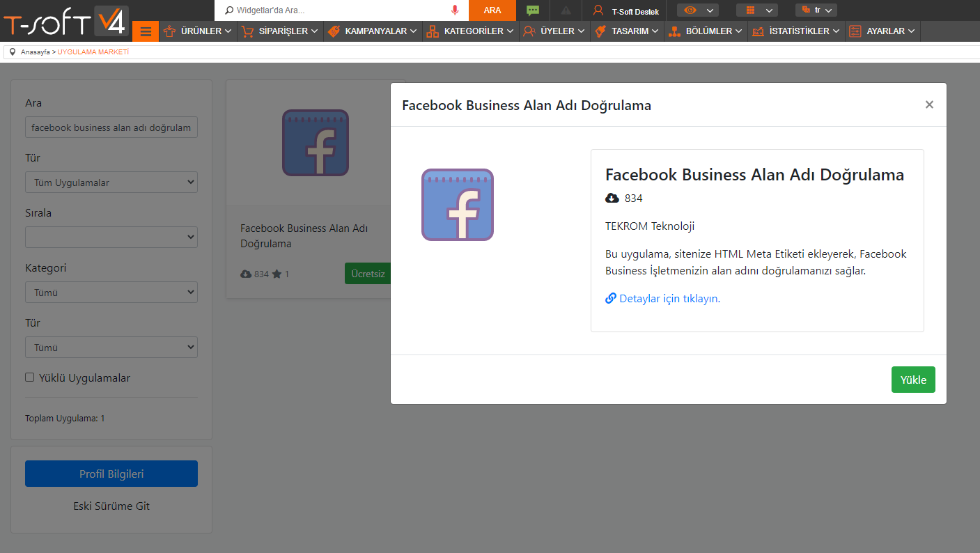Click the download cloud icon in the dialog
This screenshot has height=553, width=980.
612,198
